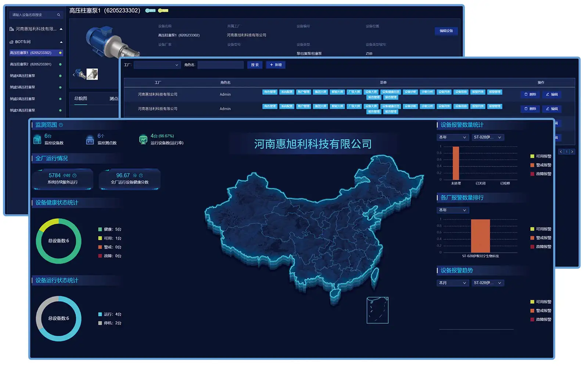The width and height of the screenshot is (588, 366).
Task: Click the green status dot of 高压柱塞泵2 (6205233301)
Action: pyautogui.click(x=60, y=64)
